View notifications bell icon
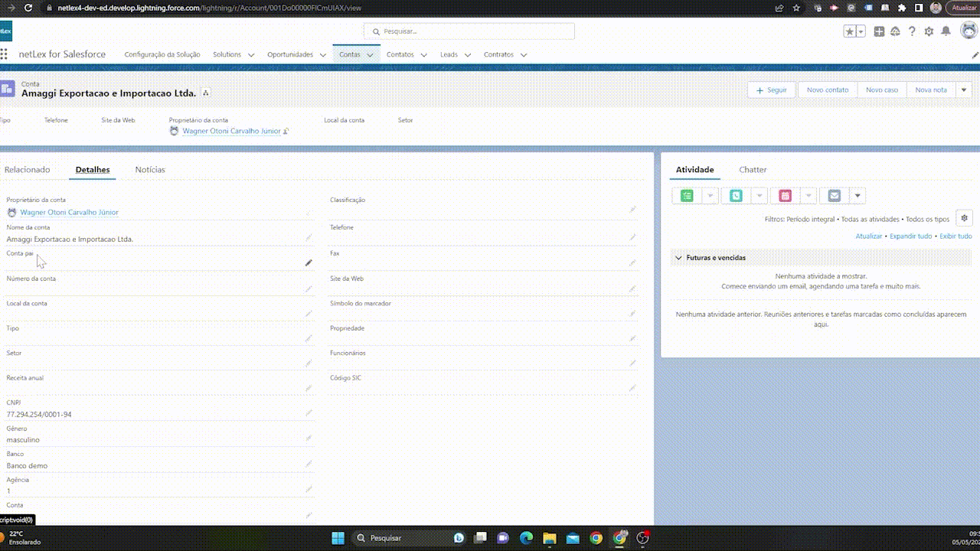 click(946, 31)
